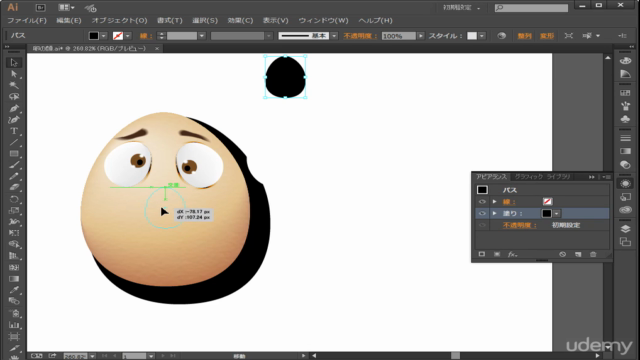
Task: Open the Adobe Bridge (Br) button
Action: [x=40, y=7]
